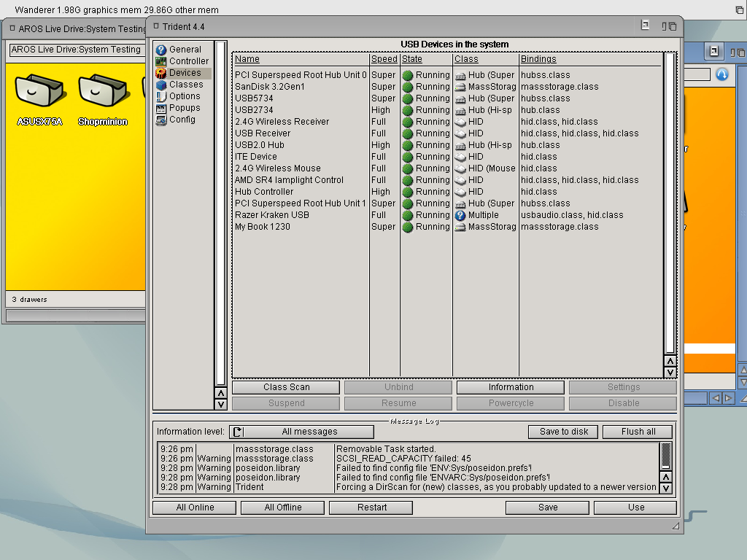Open the Shopminion drawer icon
The image size is (747, 560).
103,90
